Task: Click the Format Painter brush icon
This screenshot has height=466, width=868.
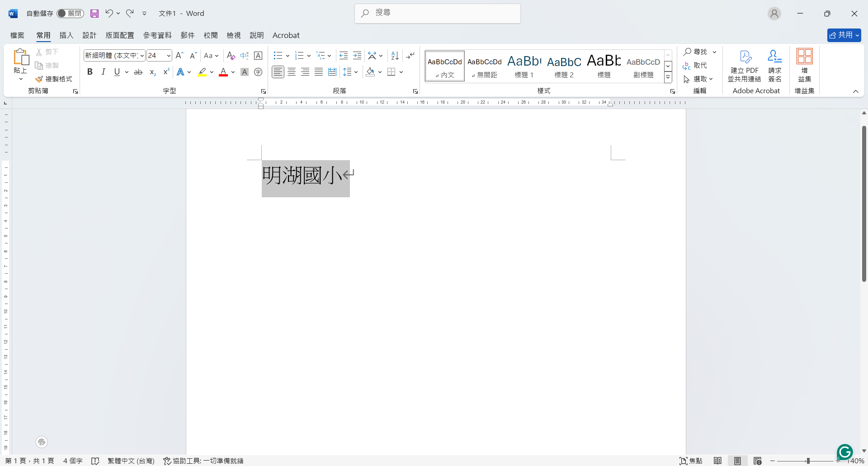Action: 40,79
